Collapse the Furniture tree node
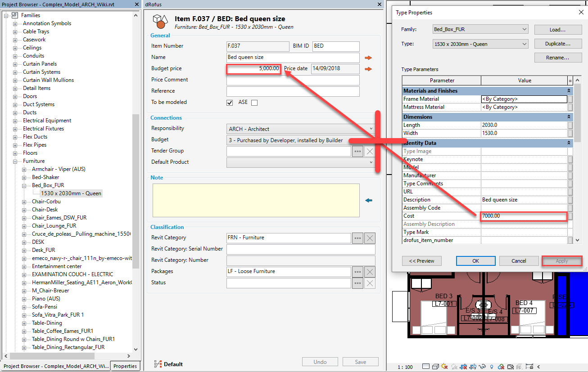The height and width of the screenshot is (372, 588). click(15, 161)
